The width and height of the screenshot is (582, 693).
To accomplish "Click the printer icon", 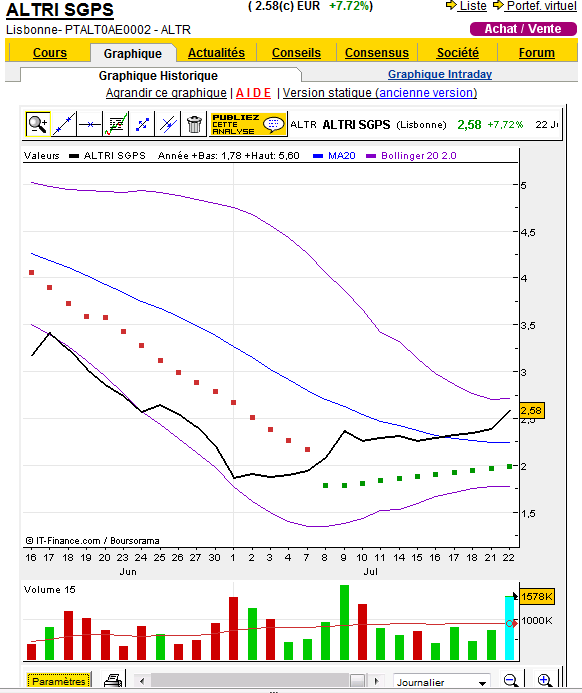I will click(x=113, y=681).
